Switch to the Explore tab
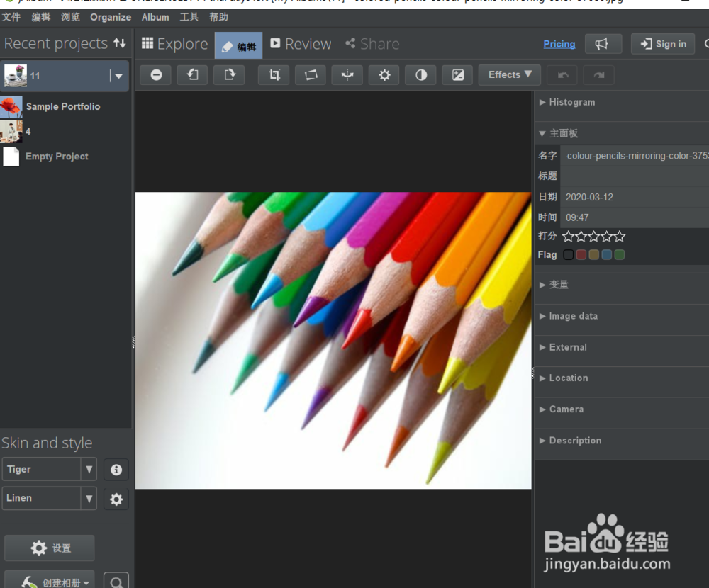 pyautogui.click(x=174, y=44)
